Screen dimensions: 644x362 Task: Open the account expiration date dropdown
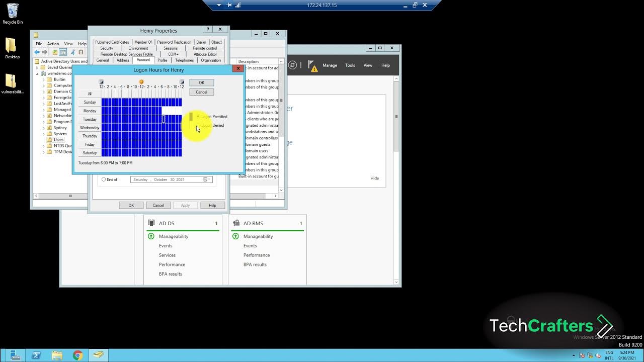(206, 179)
